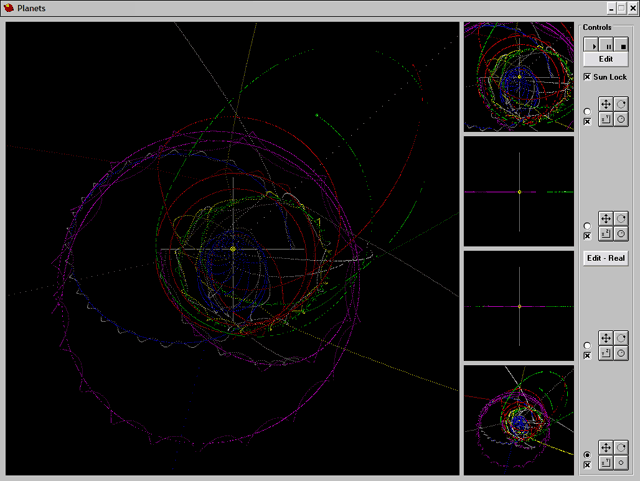Click the second side-view preview thumbnail
This screenshot has width=640, height=481.
519,192
